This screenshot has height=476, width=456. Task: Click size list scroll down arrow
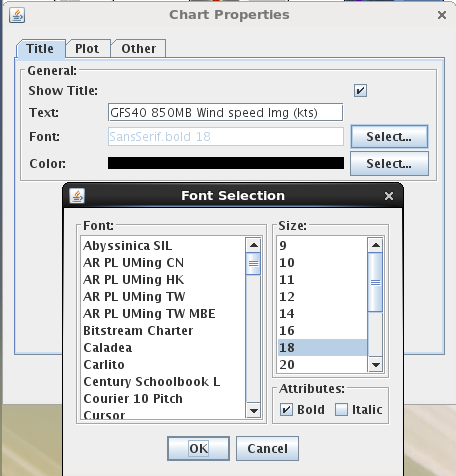pos(376,365)
